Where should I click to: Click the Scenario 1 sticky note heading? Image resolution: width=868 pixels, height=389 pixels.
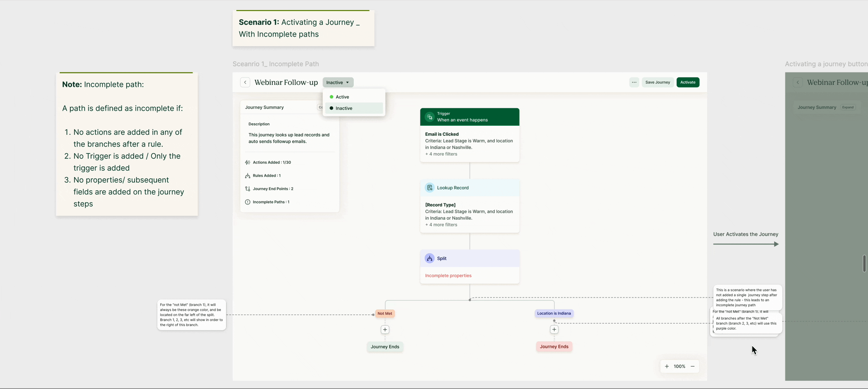(x=299, y=28)
